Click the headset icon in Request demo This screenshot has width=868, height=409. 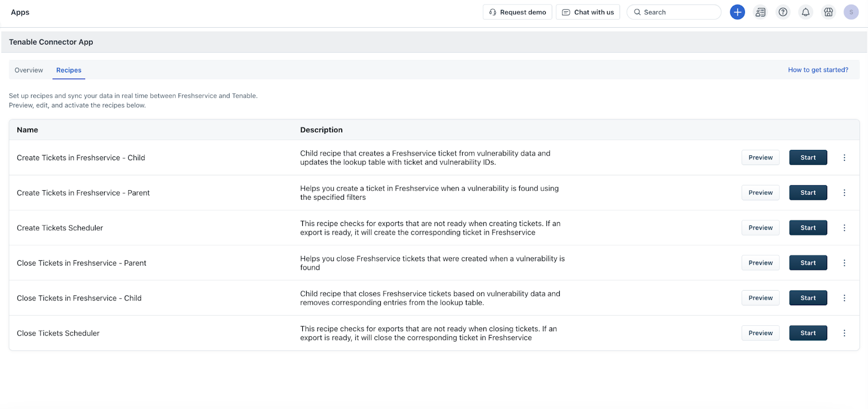click(x=493, y=12)
